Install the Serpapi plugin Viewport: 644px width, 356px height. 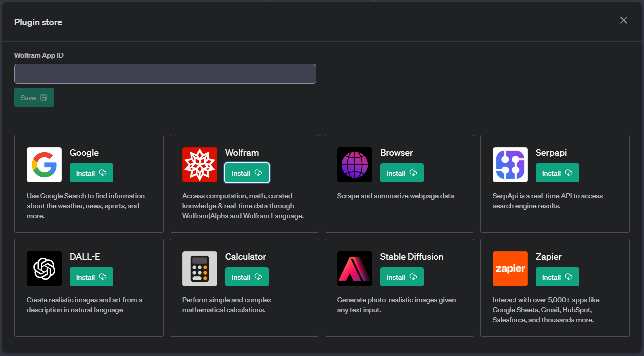557,173
